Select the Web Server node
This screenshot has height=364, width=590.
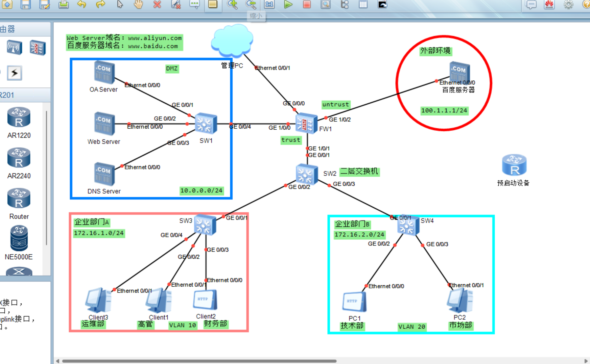[x=104, y=124]
